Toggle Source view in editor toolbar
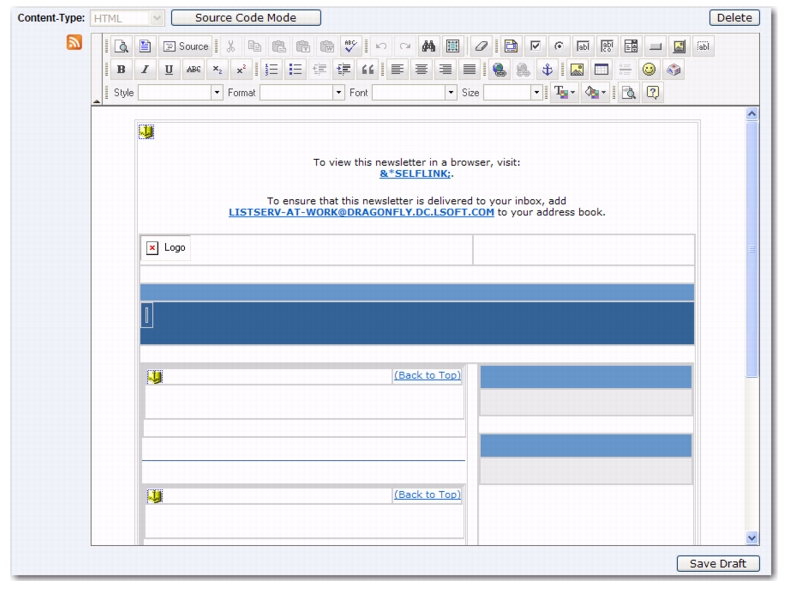The height and width of the screenshot is (591, 788). pyautogui.click(x=185, y=46)
